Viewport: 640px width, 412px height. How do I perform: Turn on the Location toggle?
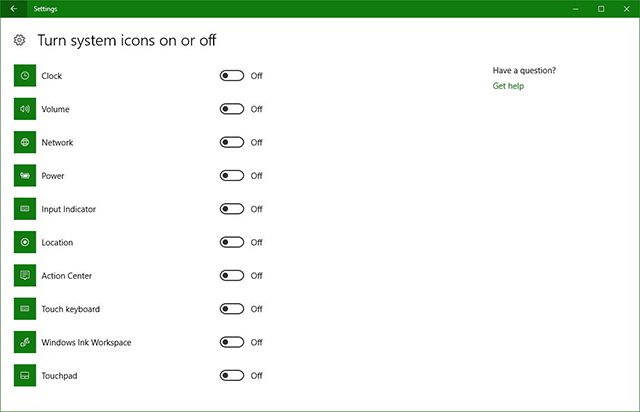pos(232,242)
